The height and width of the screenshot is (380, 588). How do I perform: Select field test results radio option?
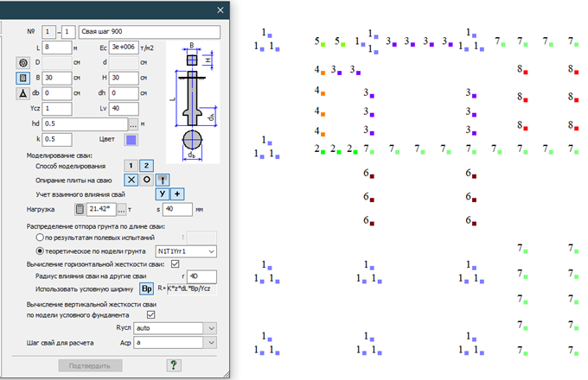[x=40, y=237]
